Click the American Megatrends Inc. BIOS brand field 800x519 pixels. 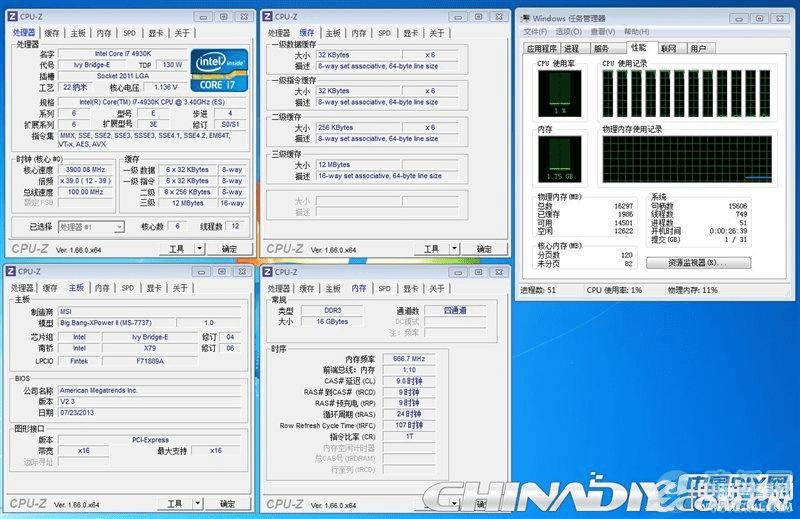149,390
